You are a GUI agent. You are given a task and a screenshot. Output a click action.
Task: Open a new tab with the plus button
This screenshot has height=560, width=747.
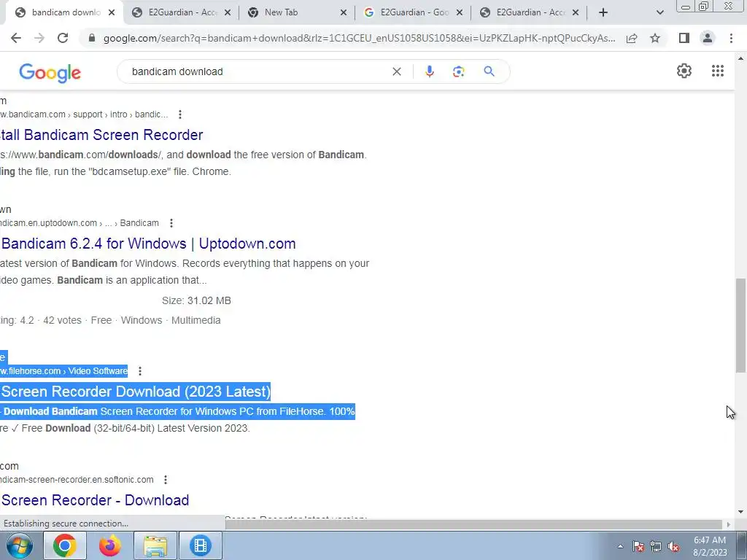[x=603, y=12]
